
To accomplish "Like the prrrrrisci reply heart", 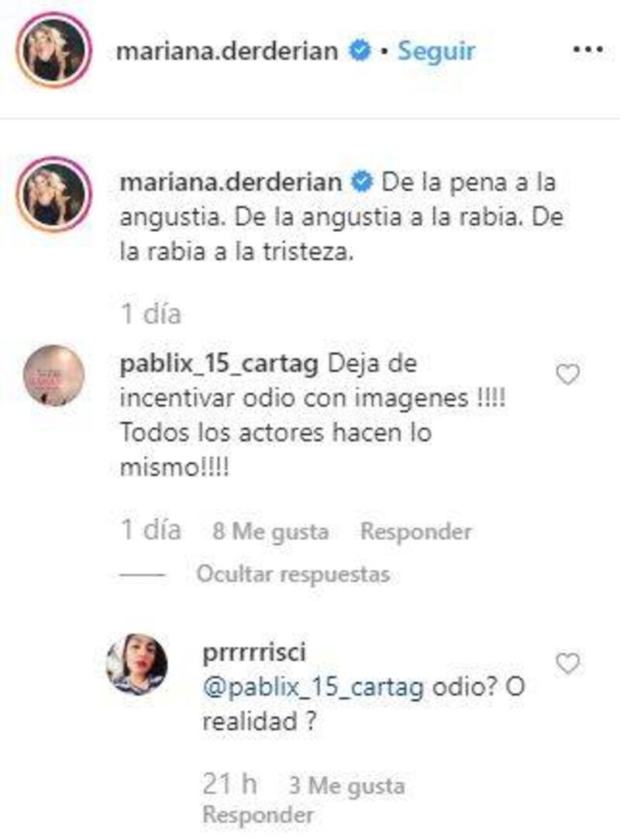I will (567, 663).
